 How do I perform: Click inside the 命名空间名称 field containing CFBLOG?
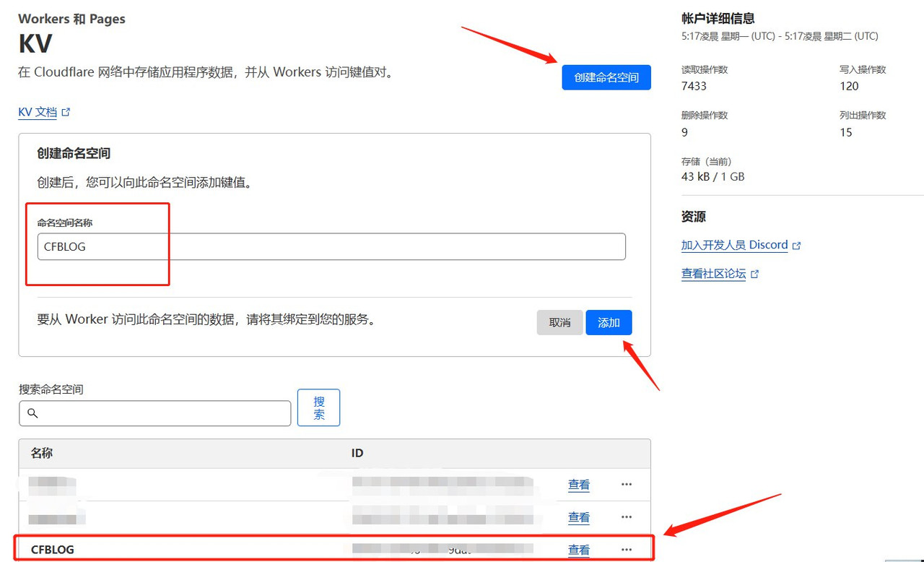click(331, 246)
